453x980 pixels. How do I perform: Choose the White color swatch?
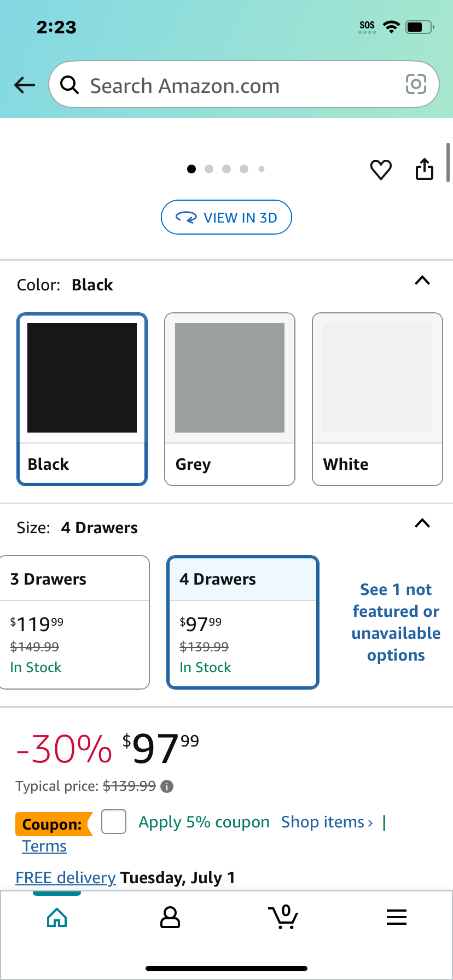[x=377, y=399]
